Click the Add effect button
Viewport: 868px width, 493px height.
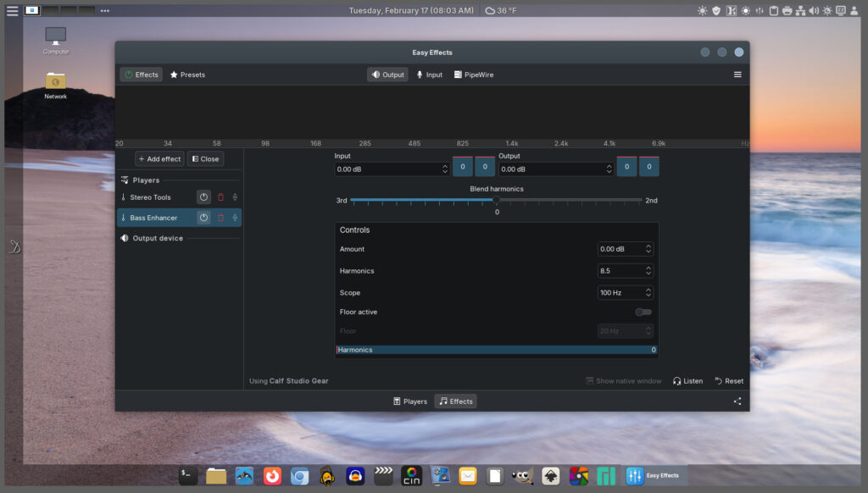click(159, 158)
